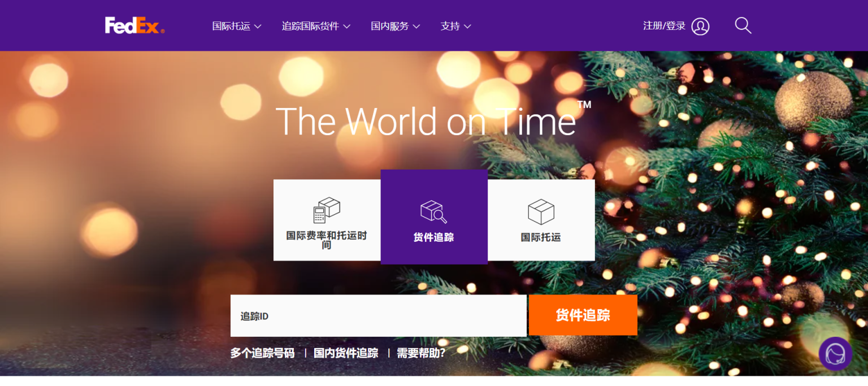Expand the 国内服务 dropdown arrow

click(x=416, y=27)
